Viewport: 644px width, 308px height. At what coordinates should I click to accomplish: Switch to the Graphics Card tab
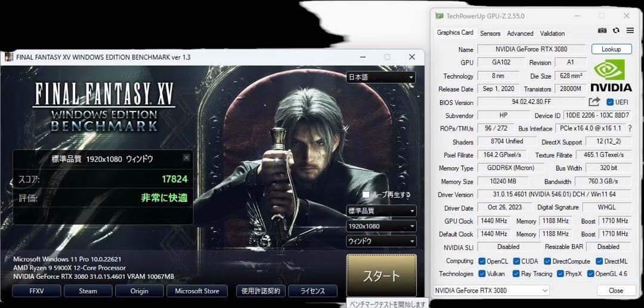click(454, 32)
